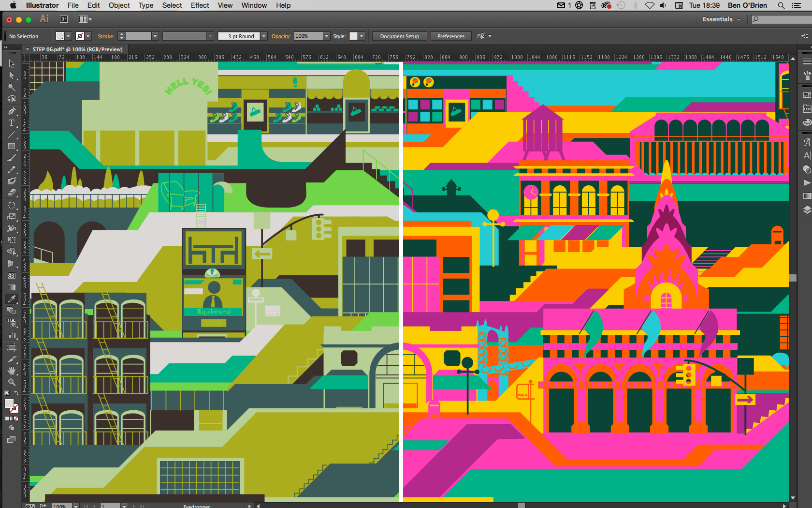Select the Selection (black arrow) tool

click(12, 64)
